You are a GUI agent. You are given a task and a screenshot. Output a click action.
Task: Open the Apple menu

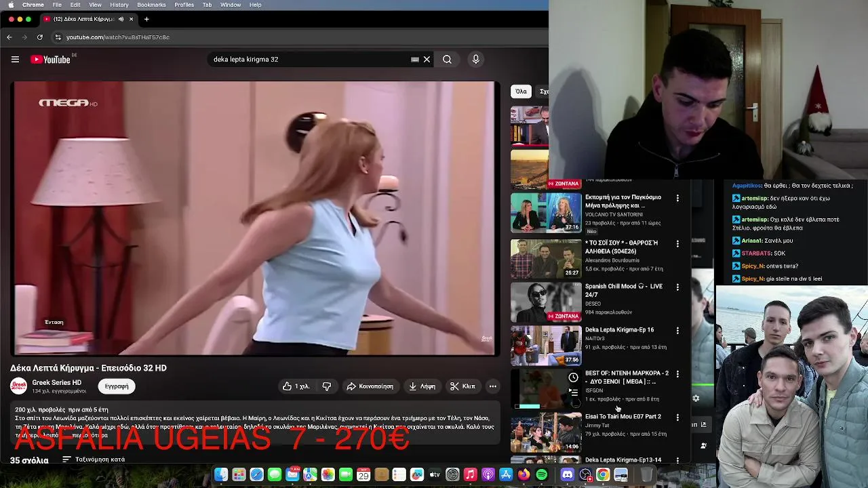[x=11, y=5]
